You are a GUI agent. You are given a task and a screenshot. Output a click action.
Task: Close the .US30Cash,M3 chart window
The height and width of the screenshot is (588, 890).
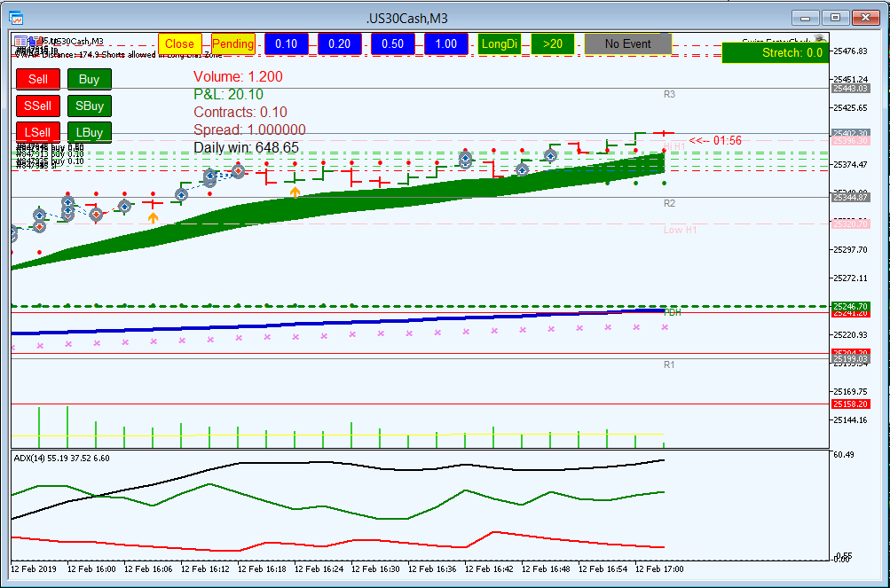(x=865, y=18)
